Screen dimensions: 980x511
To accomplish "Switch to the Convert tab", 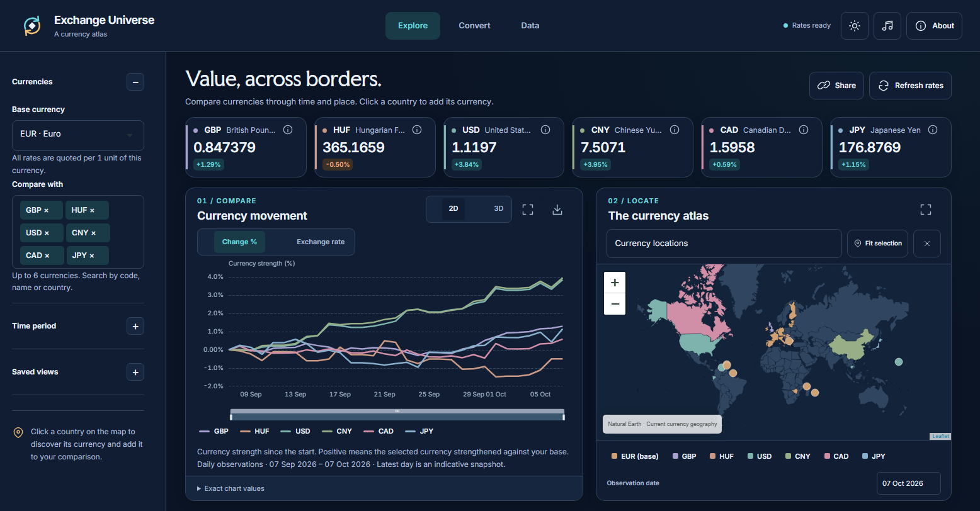I will tap(474, 26).
